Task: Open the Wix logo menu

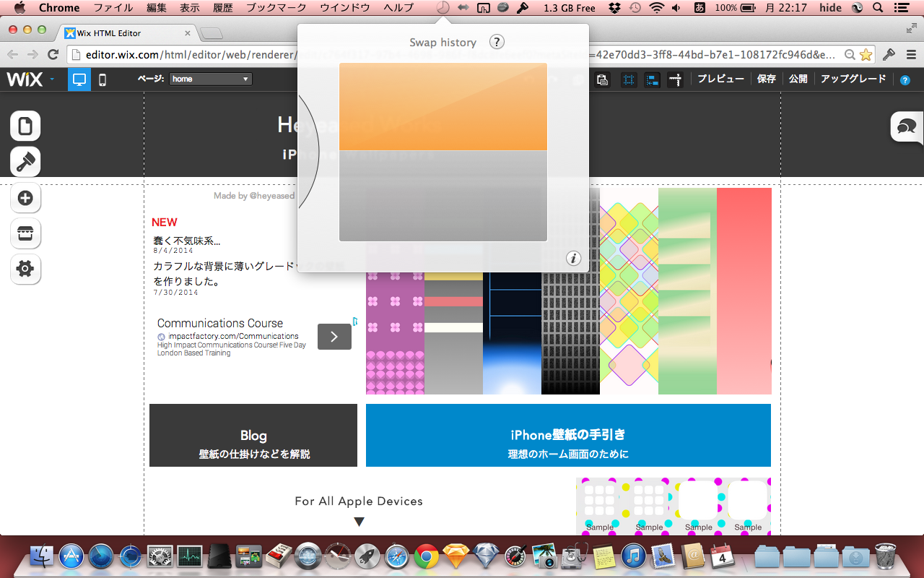Action: (30, 79)
